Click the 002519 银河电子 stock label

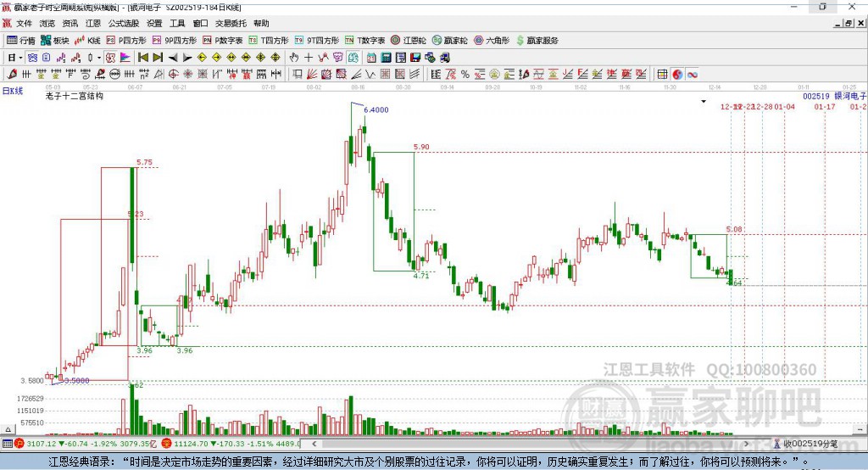pos(834,96)
